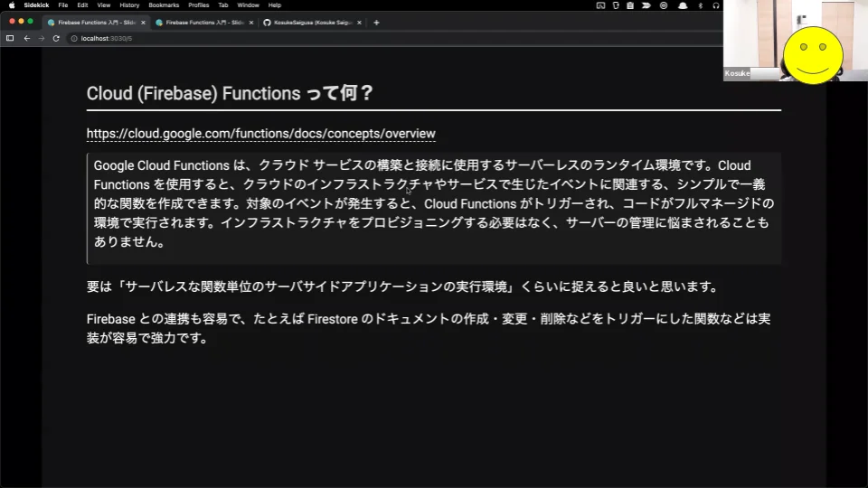Click the forward navigation arrow
This screenshot has width=868, height=488.
(42, 39)
